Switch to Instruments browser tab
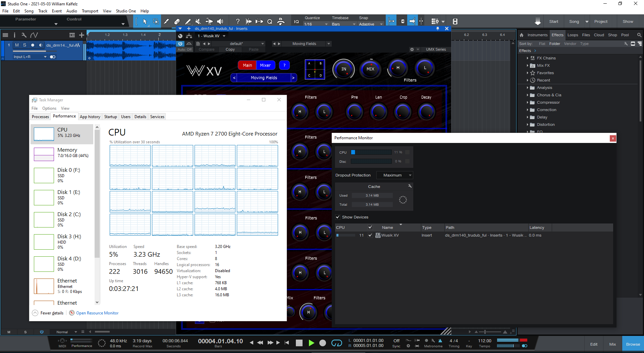644x353 pixels. (537, 35)
